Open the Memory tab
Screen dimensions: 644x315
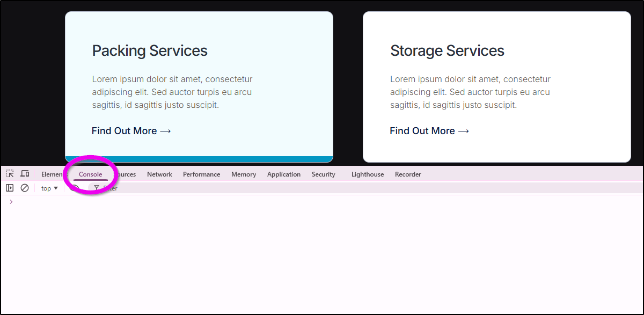coord(244,174)
